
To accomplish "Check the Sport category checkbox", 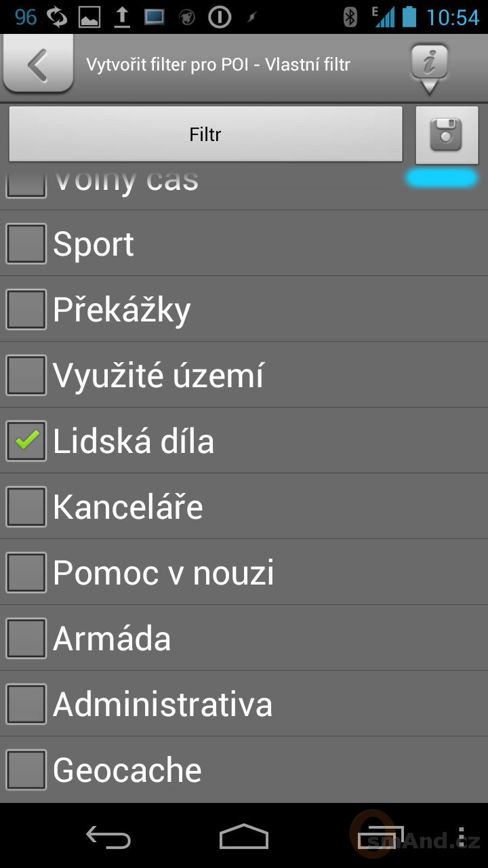I will pyautogui.click(x=26, y=243).
